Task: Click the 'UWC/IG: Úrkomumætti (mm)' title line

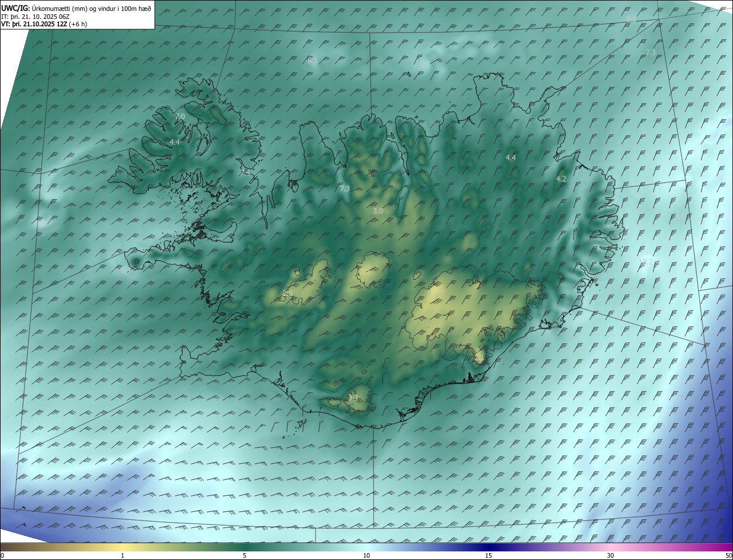Action: (76, 8)
